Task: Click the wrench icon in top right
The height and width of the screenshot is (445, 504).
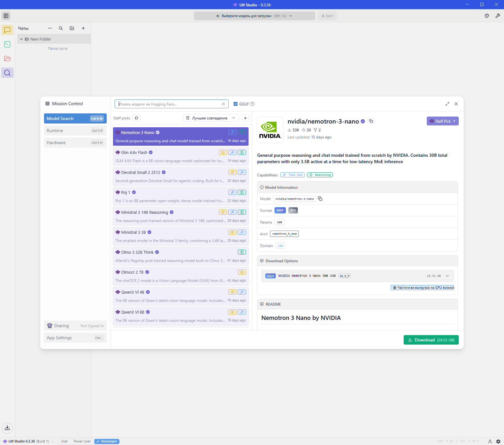Action: pos(498,16)
